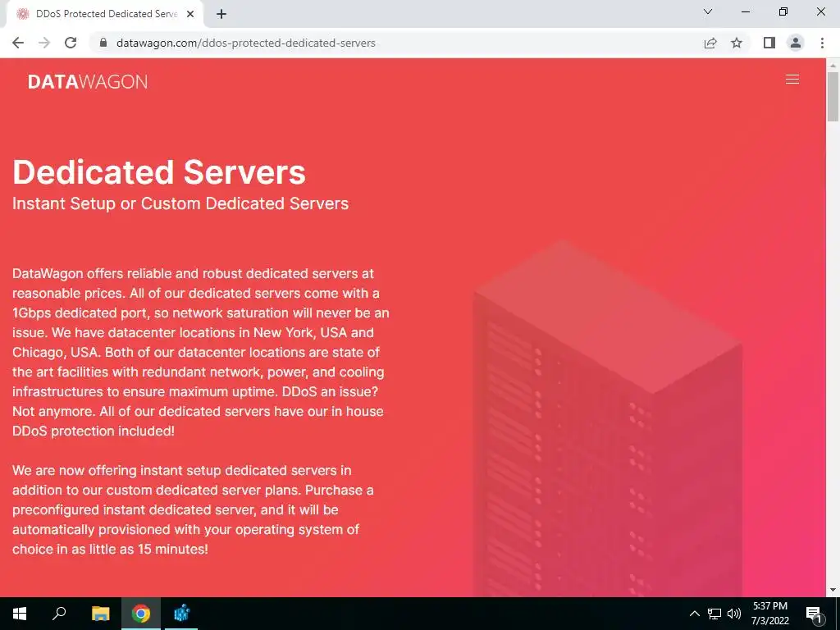This screenshot has width=840, height=630.
Task: Open the clock showing 5:37 PM
Action: pyautogui.click(x=769, y=614)
